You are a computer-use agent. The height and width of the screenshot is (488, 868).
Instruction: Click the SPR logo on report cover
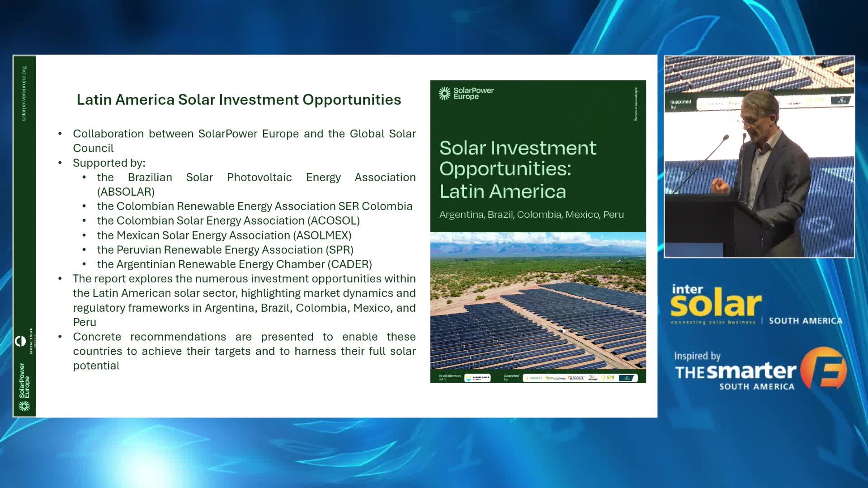pyautogui.click(x=609, y=378)
